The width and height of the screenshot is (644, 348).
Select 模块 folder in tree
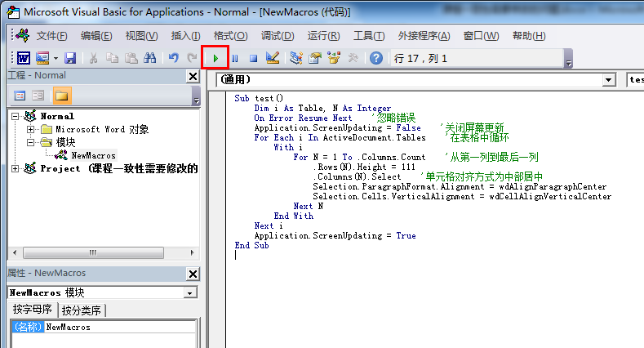click(66, 143)
